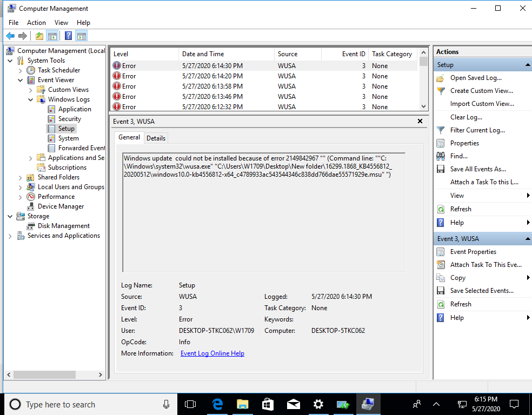
Task: Open the Application log
Action: pos(75,109)
